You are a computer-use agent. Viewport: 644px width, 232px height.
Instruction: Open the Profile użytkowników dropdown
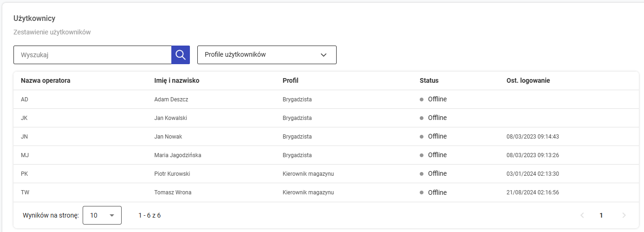click(x=267, y=55)
